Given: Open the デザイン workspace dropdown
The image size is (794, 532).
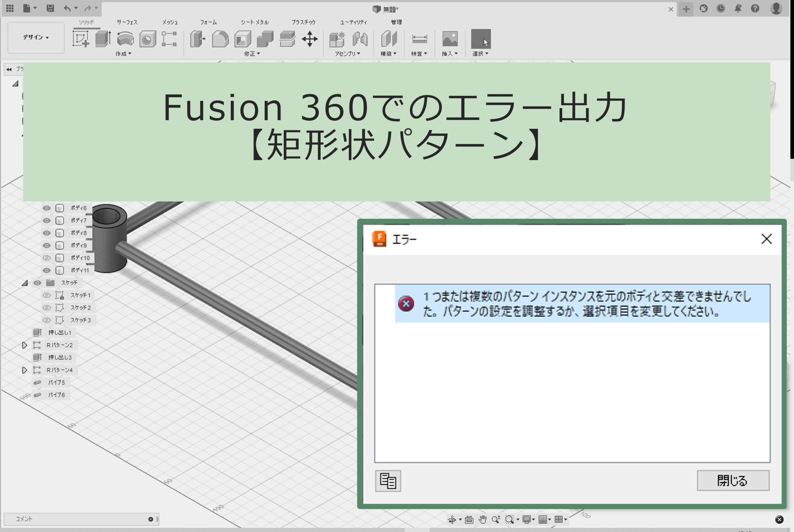Looking at the screenshot, I should point(36,37).
